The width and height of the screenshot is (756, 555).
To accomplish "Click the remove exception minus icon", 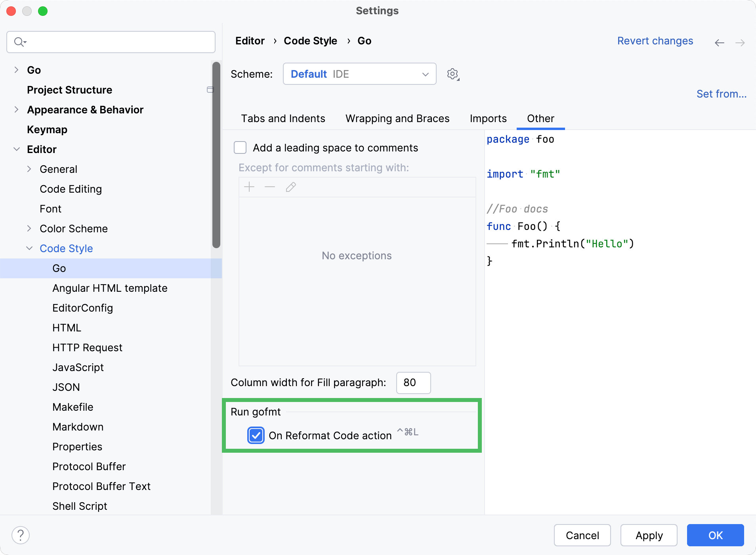I will click(x=270, y=187).
